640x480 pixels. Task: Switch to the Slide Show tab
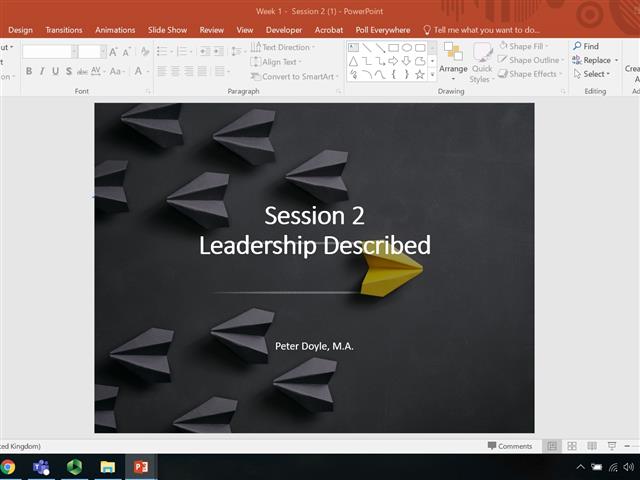coord(167,30)
